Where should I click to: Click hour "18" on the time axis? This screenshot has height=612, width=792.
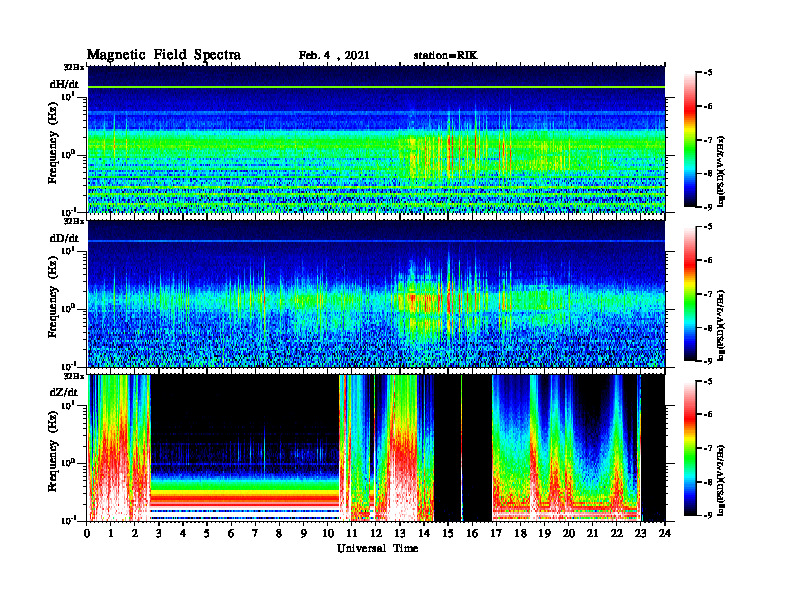[520, 533]
